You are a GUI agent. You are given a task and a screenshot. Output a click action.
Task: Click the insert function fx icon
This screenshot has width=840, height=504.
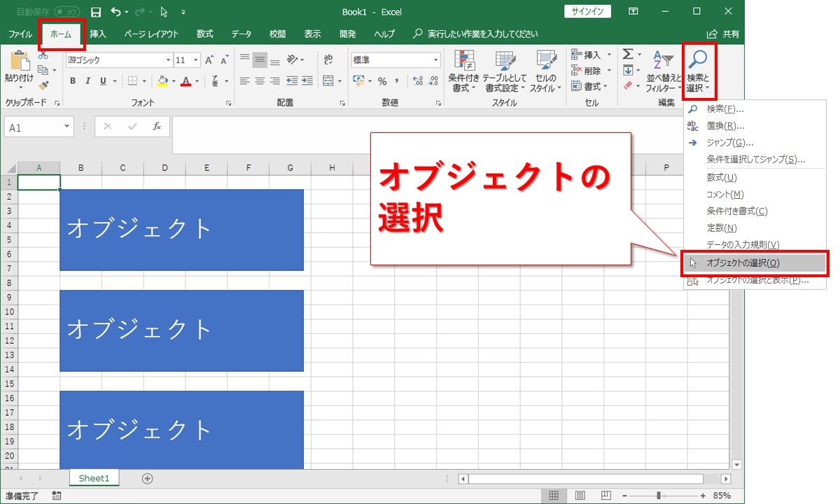point(157,127)
